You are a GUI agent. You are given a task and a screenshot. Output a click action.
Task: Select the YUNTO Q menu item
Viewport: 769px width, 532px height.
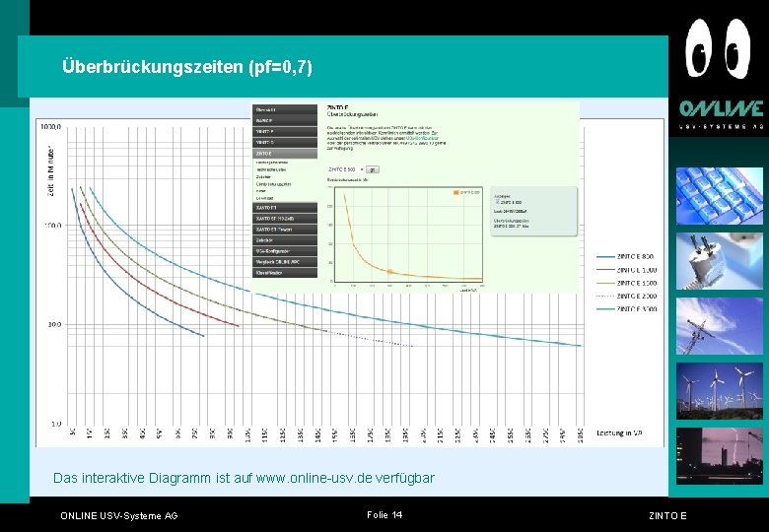pyautogui.click(x=285, y=142)
